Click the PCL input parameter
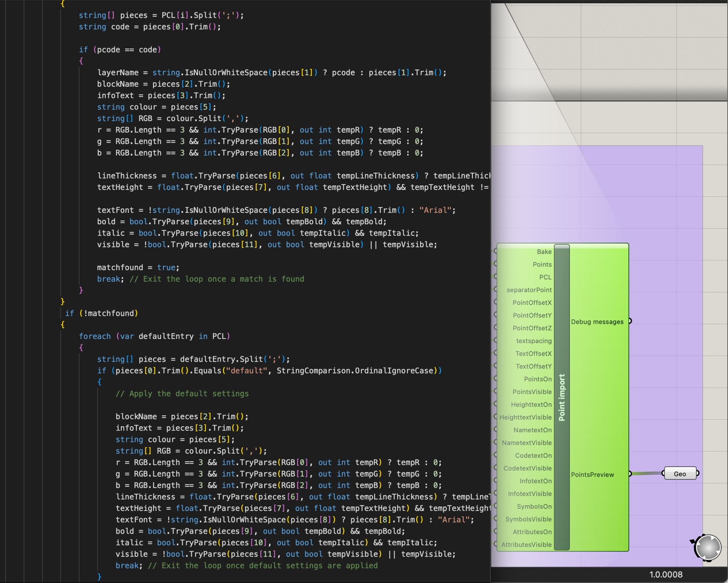 coord(546,277)
